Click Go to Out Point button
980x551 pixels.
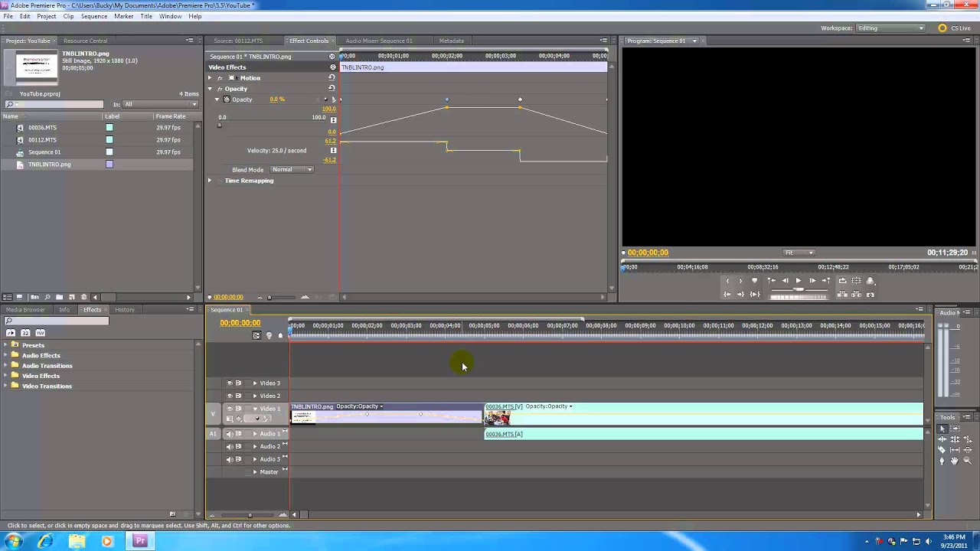coord(740,295)
